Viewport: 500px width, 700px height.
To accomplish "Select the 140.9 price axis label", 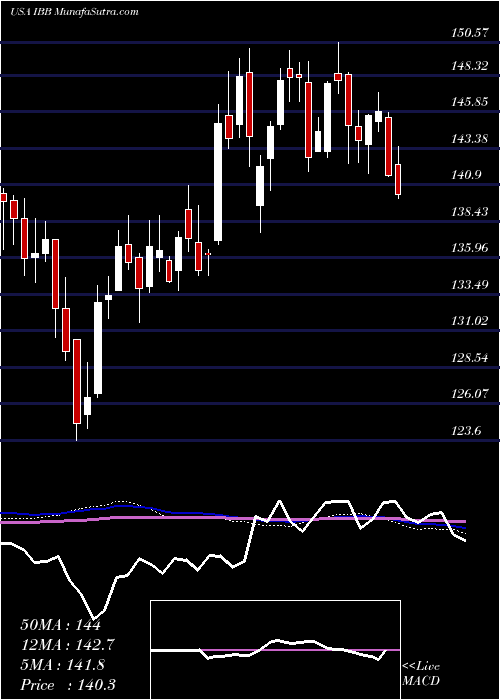I will (468, 175).
